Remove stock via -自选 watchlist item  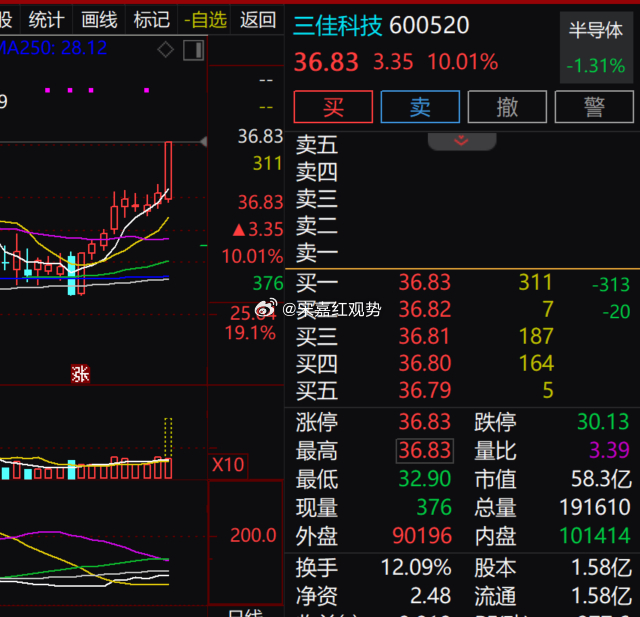pyautogui.click(x=204, y=20)
